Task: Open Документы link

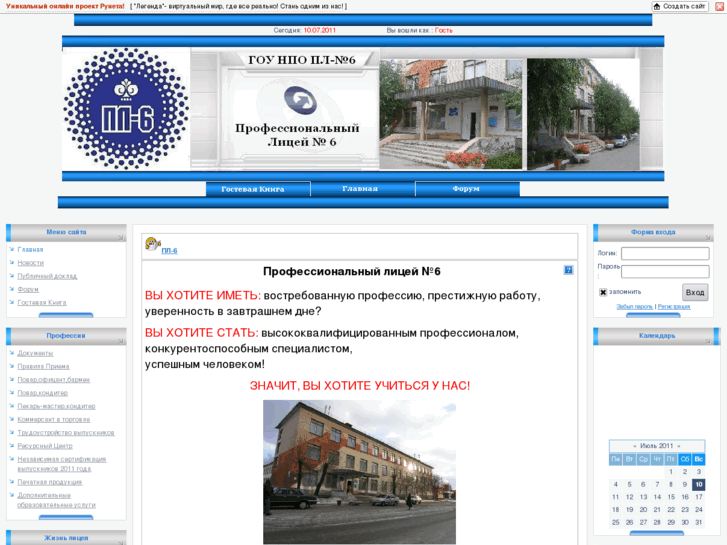Action: click(35, 353)
